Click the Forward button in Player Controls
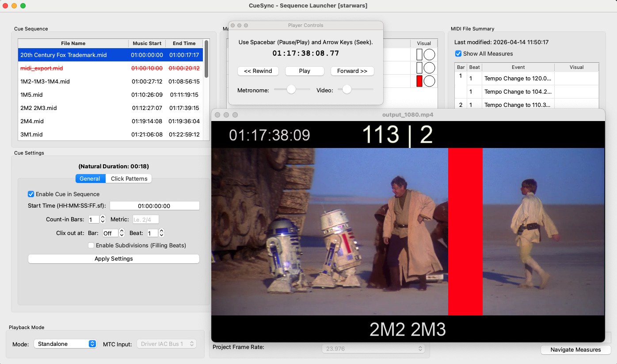This screenshot has height=364, width=617. (352, 71)
